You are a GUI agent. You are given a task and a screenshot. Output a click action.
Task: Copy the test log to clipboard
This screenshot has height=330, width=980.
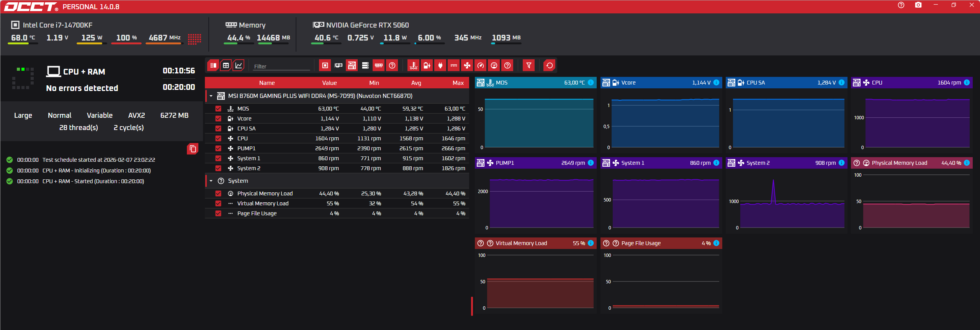193,149
